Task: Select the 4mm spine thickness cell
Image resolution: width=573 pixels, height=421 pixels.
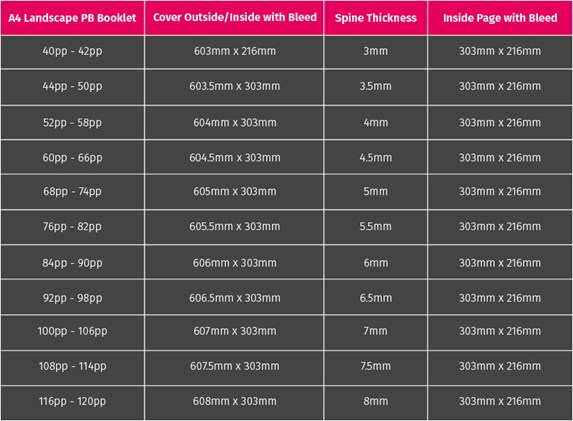Action: coord(376,122)
